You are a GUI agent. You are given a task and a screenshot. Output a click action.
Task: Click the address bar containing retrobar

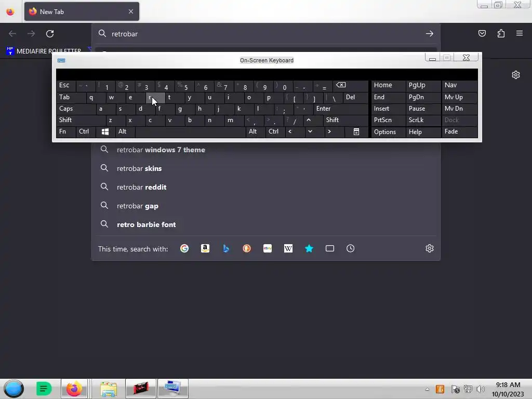(266, 34)
